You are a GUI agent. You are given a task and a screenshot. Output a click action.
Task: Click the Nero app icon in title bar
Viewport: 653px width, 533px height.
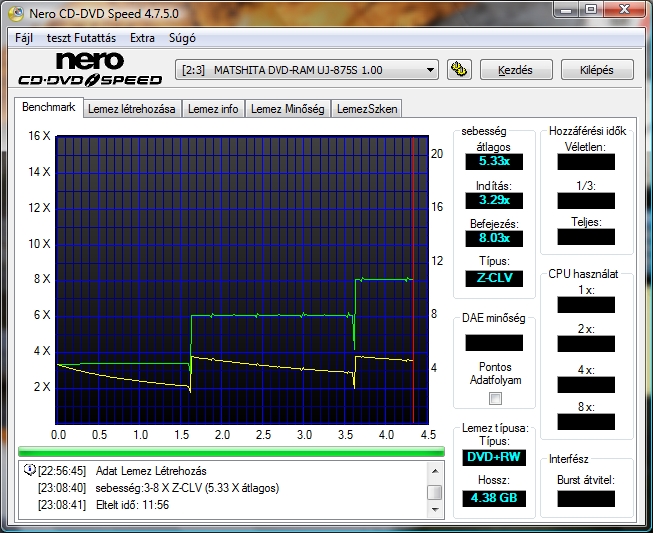[x=16, y=14]
